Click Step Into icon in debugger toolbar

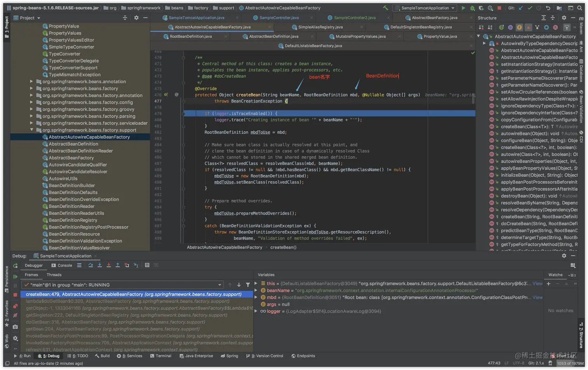(x=100, y=265)
